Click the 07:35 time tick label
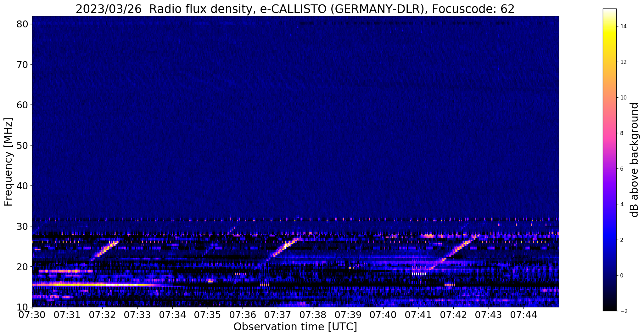The image size is (644, 336). (x=208, y=315)
